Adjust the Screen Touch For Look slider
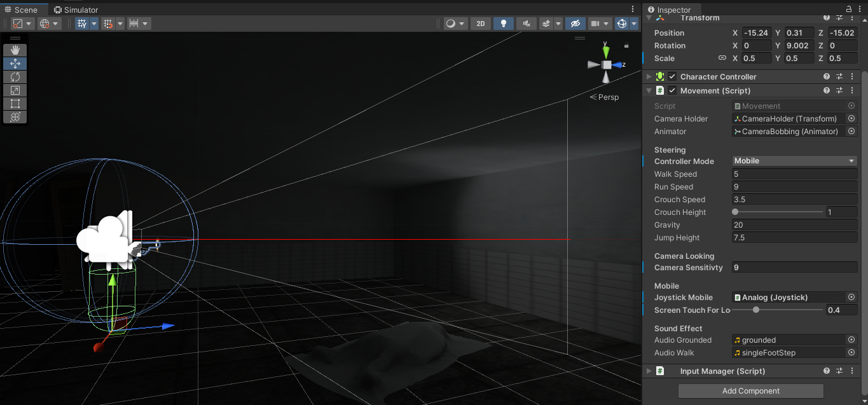Image resolution: width=868 pixels, height=405 pixels. 778,310
